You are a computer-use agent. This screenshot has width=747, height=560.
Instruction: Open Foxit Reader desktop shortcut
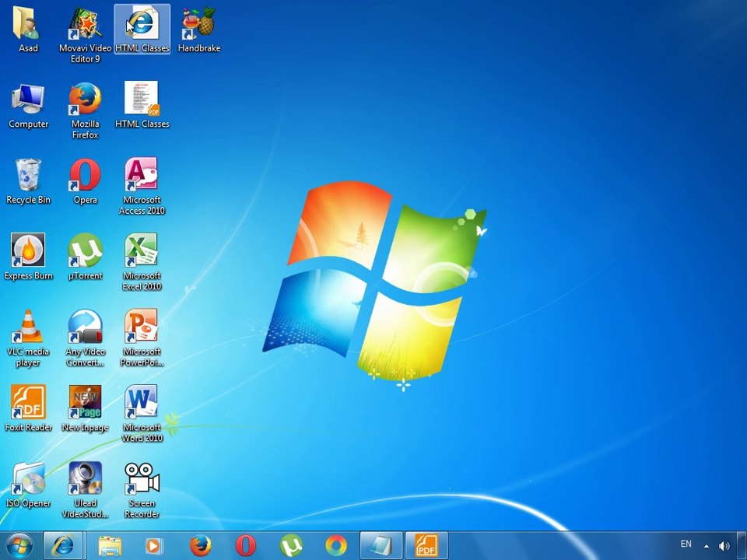click(28, 408)
